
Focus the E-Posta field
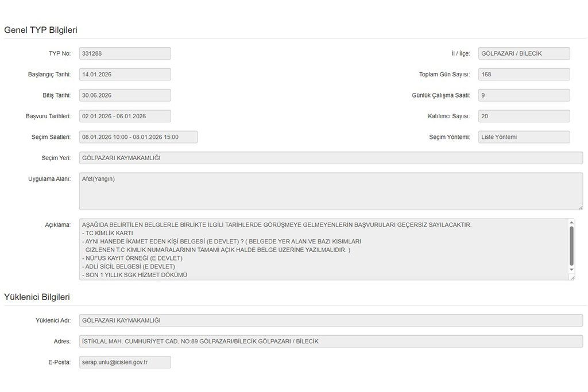pos(125,362)
